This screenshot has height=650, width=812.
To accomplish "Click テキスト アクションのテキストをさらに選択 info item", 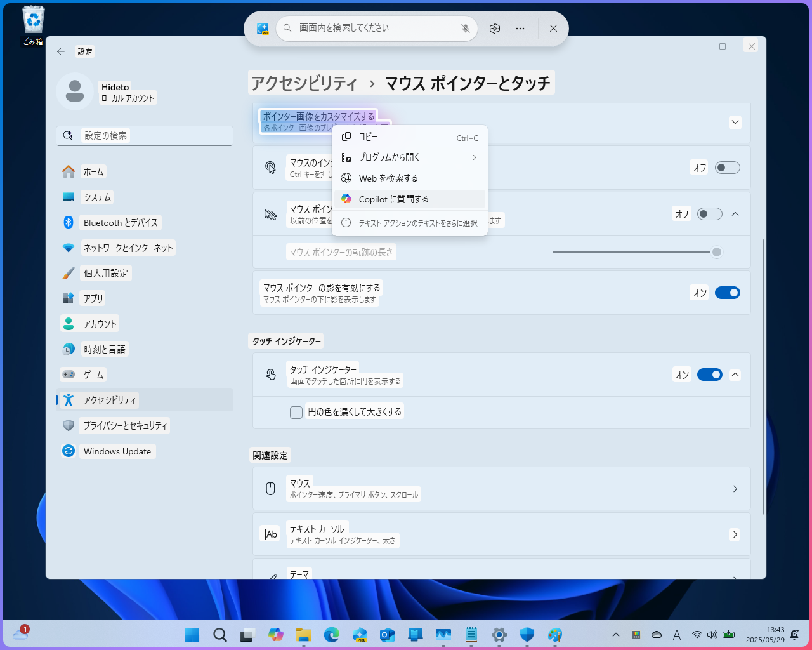I will coord(410,223).
